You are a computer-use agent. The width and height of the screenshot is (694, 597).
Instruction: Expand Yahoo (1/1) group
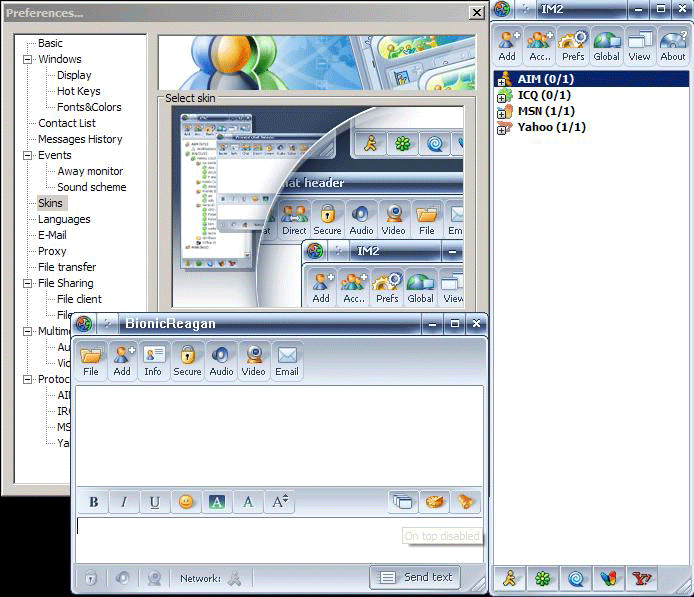[501, 130]
